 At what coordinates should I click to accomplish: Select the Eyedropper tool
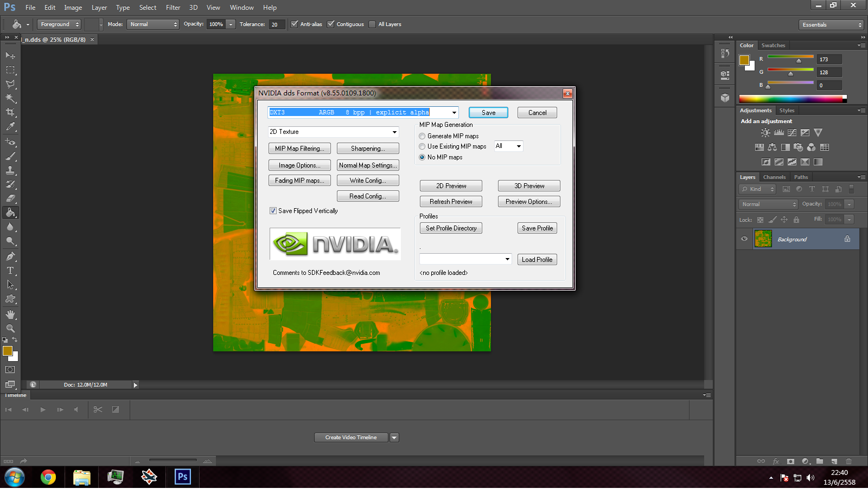click(x=10, y=127)
